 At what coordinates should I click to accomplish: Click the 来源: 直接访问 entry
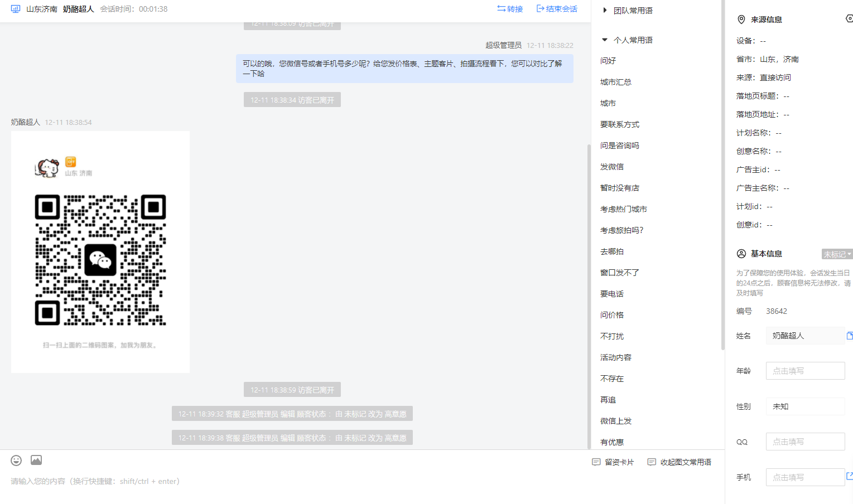coord(764,77)
